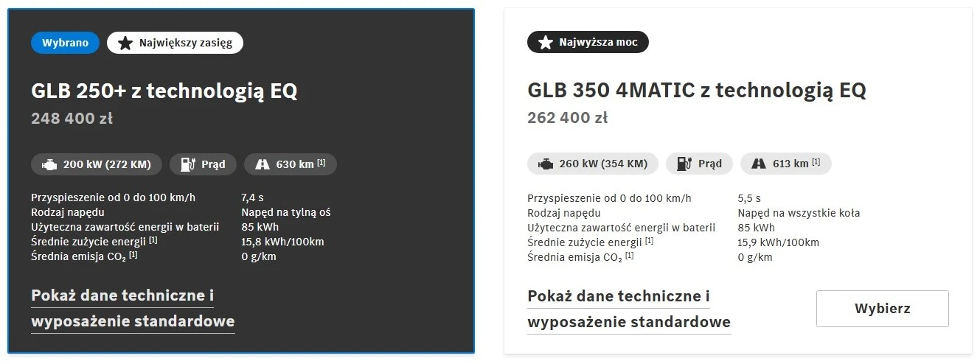Select the GLB 250+ z technologią EQ title
The width and height of the screenshot is (980, 364).
(164, 91)
